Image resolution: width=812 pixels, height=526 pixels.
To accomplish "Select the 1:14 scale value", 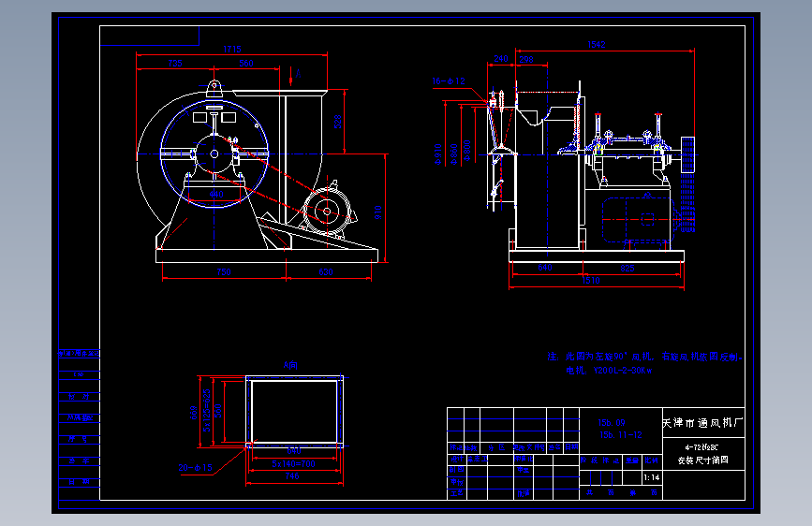I will (652, 477).
